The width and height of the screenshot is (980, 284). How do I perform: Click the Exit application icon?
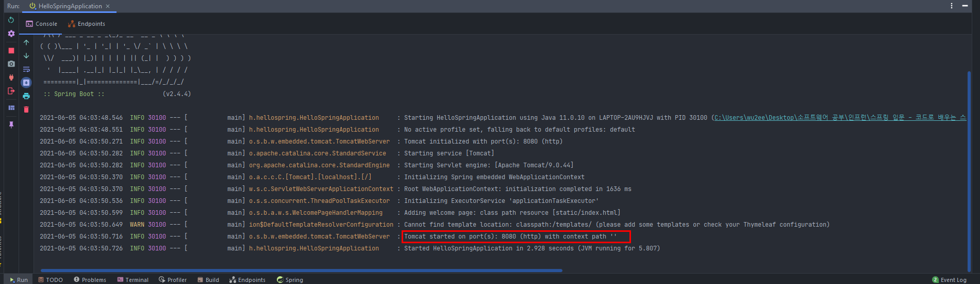pyautogui.click(x=11, y=91)
